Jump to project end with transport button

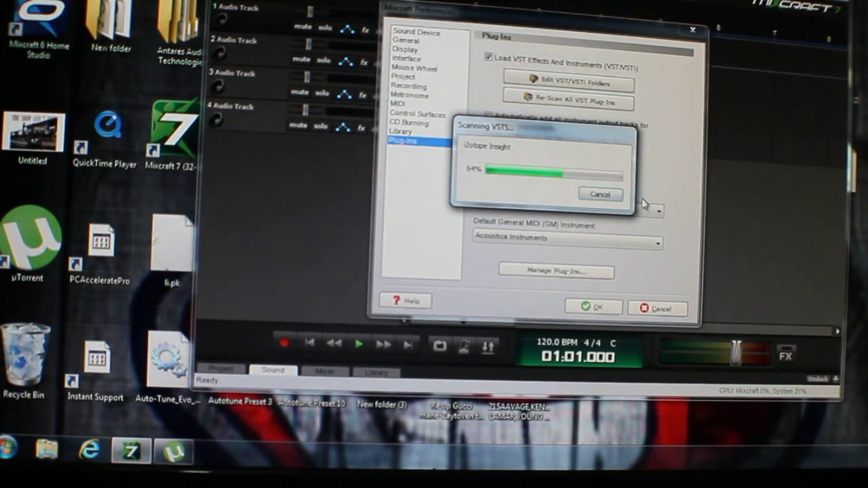[x=408, y=345]
